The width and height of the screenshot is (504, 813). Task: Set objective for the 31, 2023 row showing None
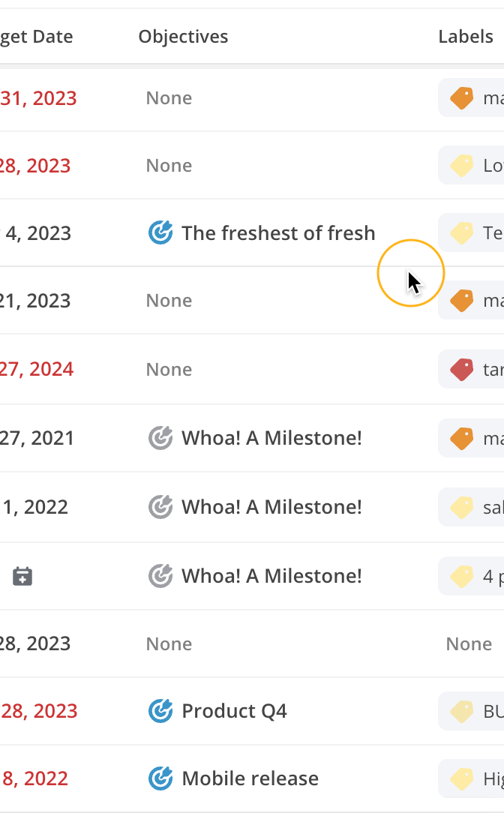(x=169, y=98)
